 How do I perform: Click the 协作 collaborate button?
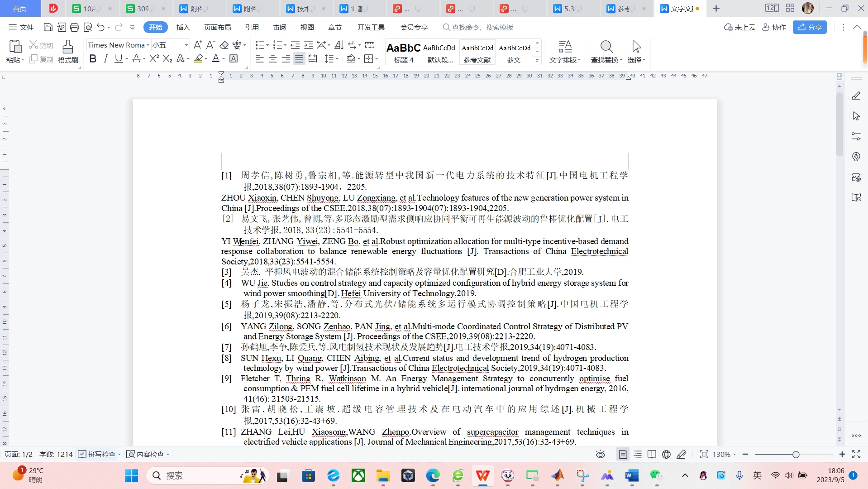tap(774, 27)
